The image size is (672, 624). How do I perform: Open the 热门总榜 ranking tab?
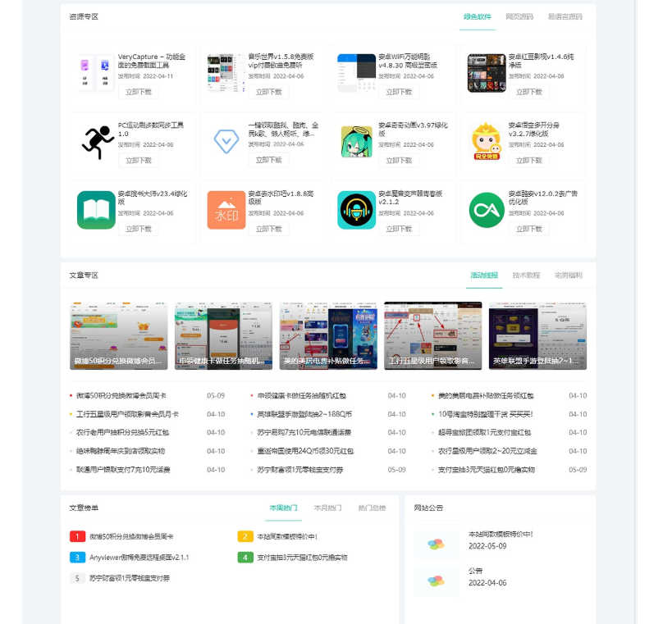[372, 508]
